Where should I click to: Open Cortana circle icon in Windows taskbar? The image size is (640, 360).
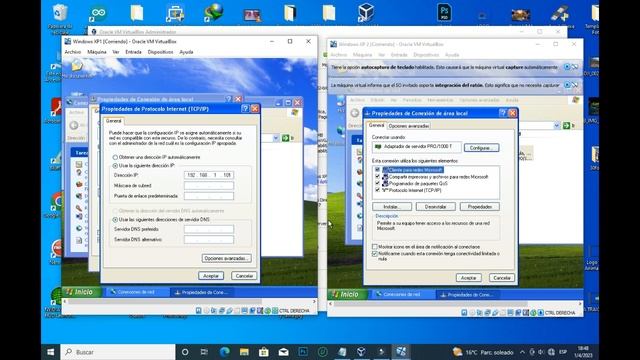click(185, 352)
